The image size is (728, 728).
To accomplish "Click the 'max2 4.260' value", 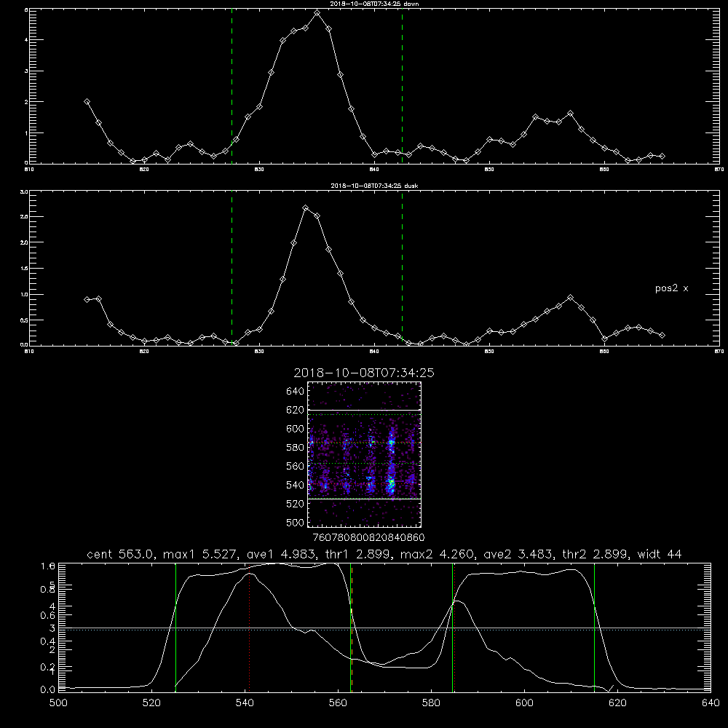I will pyautogui.click(x=438, y=554).
